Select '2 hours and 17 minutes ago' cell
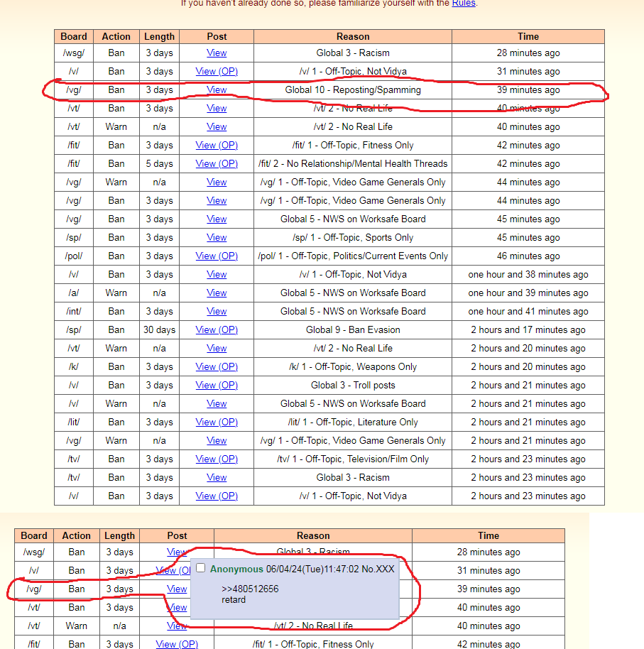The height and width of the screenshot is (649, 644). [528, 330]
